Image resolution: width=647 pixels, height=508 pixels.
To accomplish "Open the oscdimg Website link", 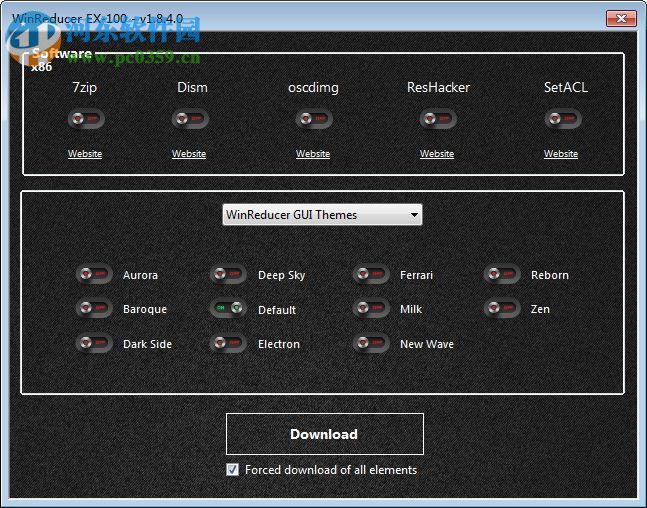I will pyautogui.click(x=313, y=154).
